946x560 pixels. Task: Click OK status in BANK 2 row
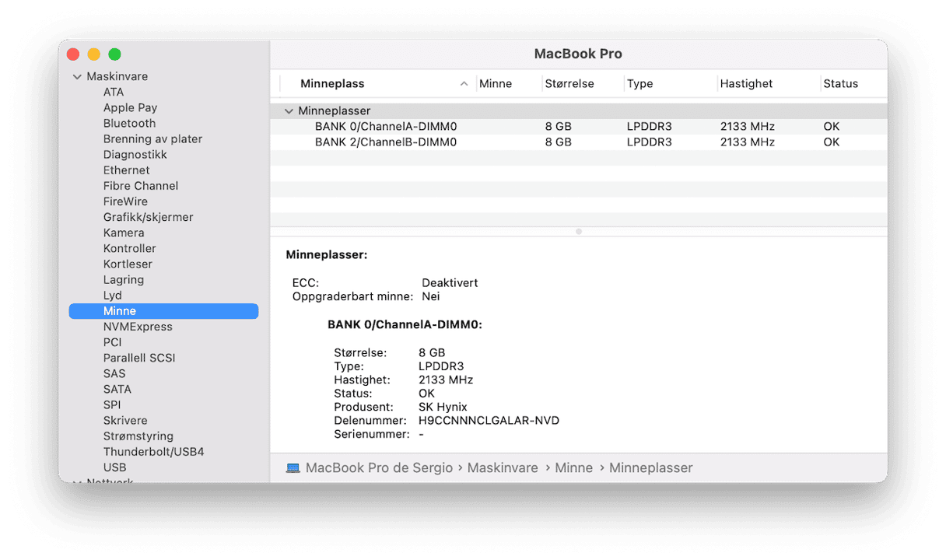[832, 142]
